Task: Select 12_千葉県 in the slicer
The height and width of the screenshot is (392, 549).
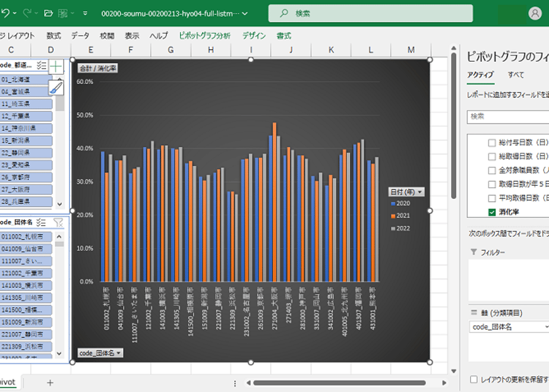Action: (26, 116)
